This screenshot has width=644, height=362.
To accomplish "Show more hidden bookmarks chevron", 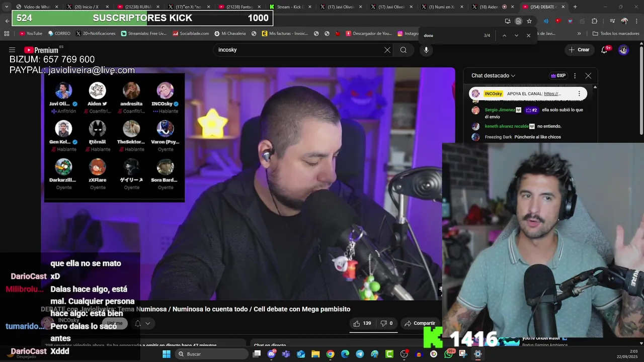I will click(579, 34).
